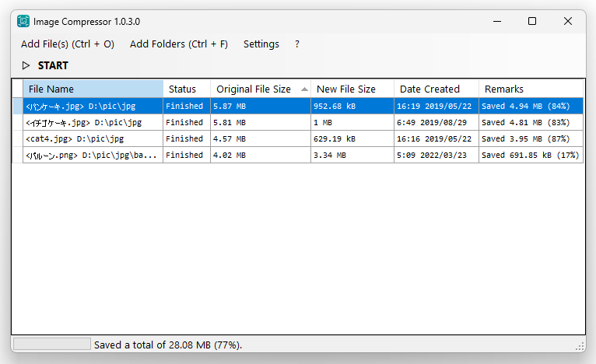Click the window resize grip in corner
Screen dimensions: 596x364
(x=580, y=346)
